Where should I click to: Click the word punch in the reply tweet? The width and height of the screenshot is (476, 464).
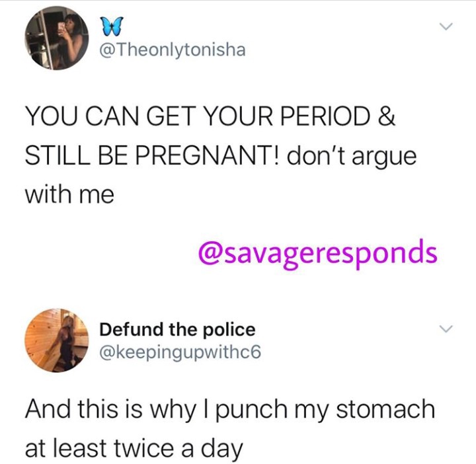(252, 410)
